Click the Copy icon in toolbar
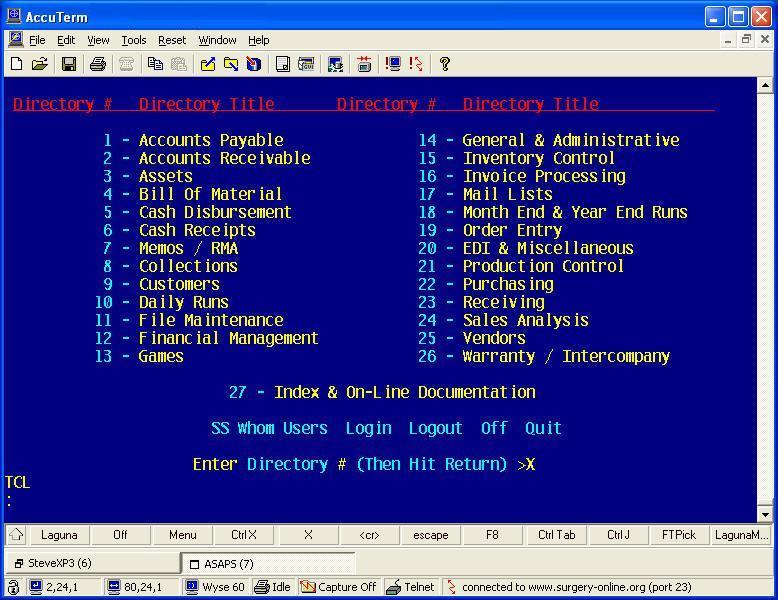 pyautogui.click(x=155, y=64)
